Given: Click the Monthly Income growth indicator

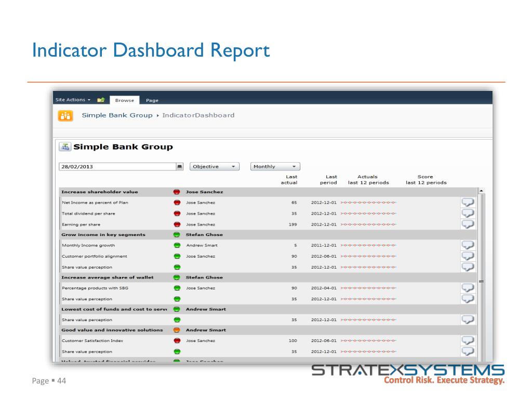Looking at the screenshot, I should [88, 245].
